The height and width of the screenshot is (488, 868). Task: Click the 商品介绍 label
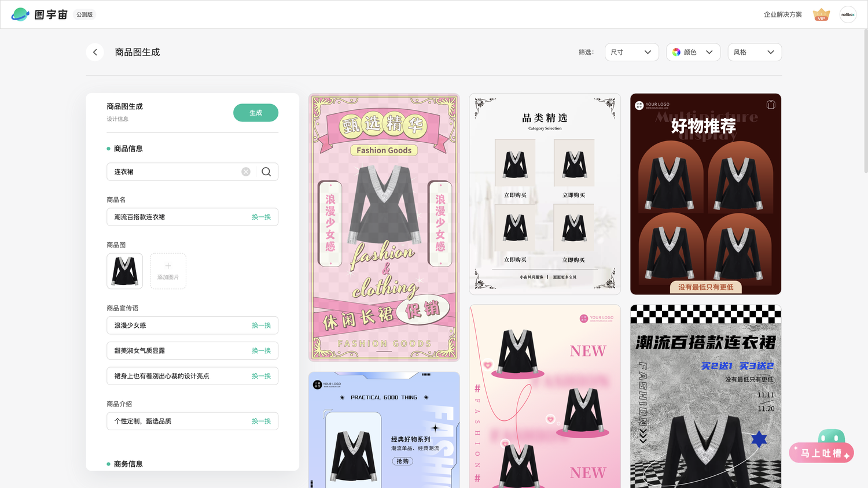coord(119,404)
